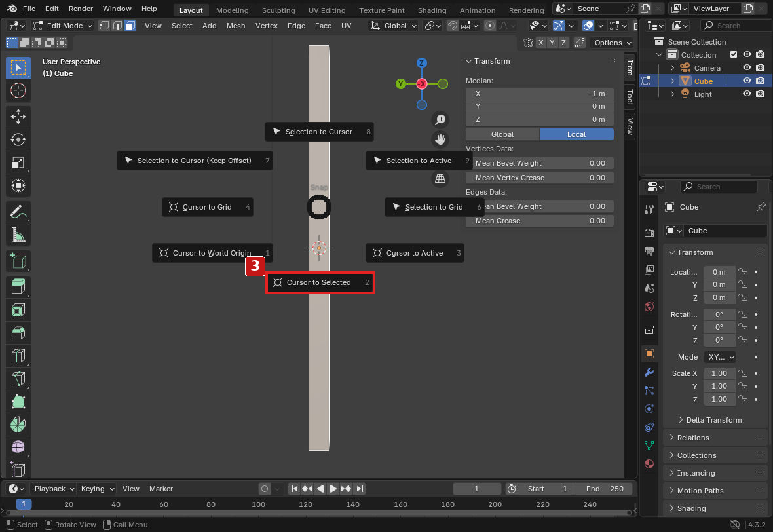Switch to vertex select mode
773x532 pixels.
pyautogui.click(x=104, y=26)
